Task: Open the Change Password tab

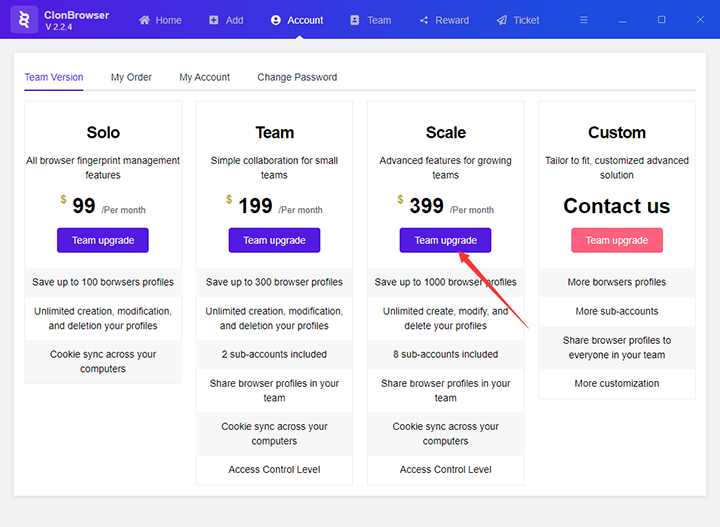Action: 297,77
